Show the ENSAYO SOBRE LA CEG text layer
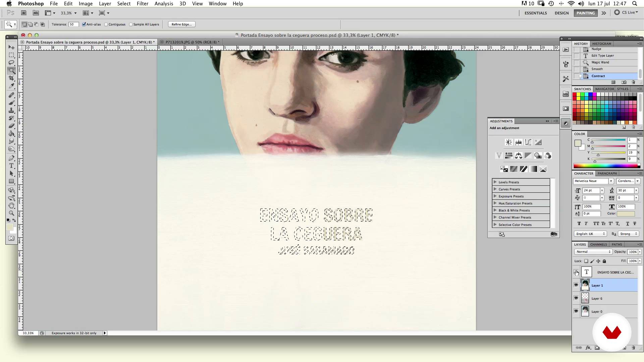Image resolution: width=644 pixels, height=362 pixels. click(576, 272)
